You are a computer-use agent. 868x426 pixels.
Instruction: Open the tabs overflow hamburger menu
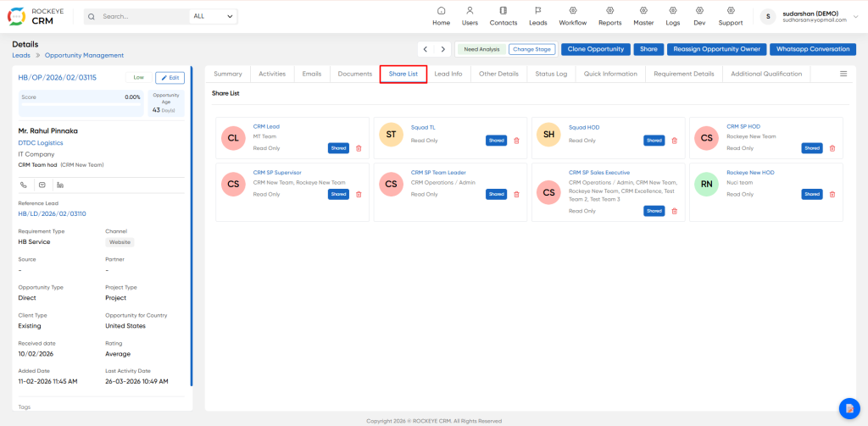tap(843, 74)
